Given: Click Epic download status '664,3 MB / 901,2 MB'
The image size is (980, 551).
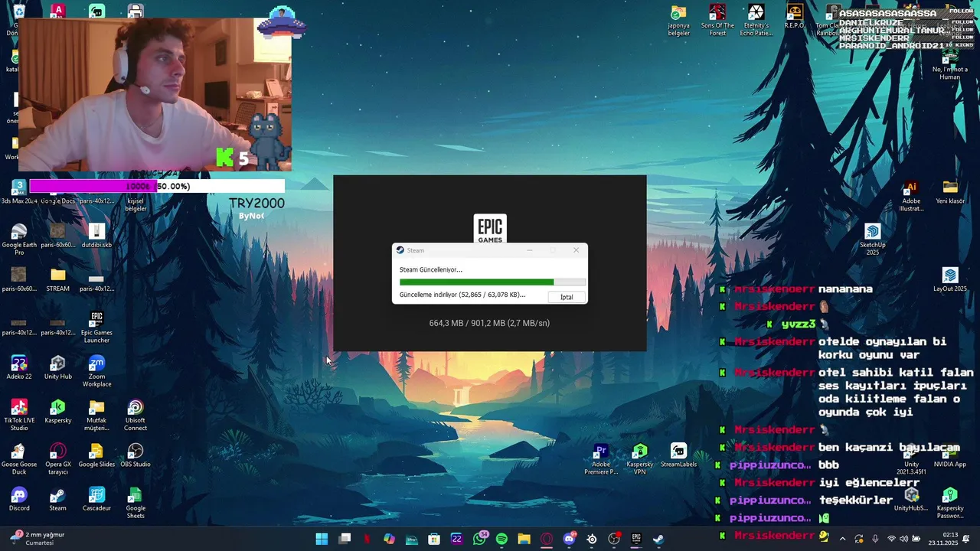Looking at the screenshot, I should [489, 323].
